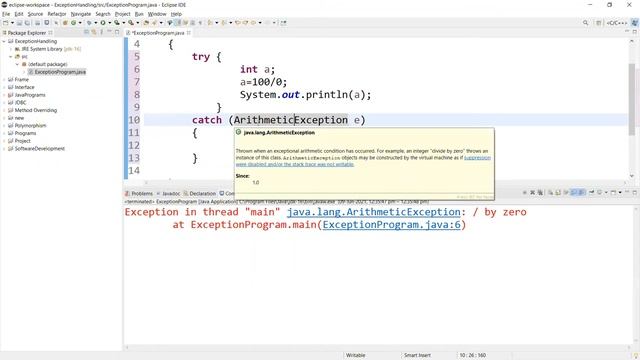
Task: Open the New Java Class dropdown arrow
Action: 80,23
